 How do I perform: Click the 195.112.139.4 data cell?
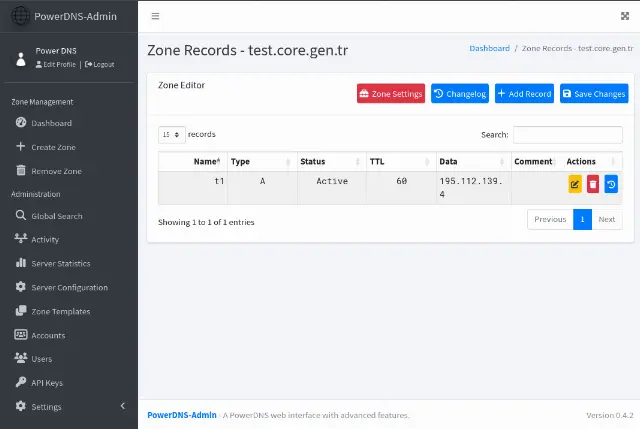coord(473,188)
